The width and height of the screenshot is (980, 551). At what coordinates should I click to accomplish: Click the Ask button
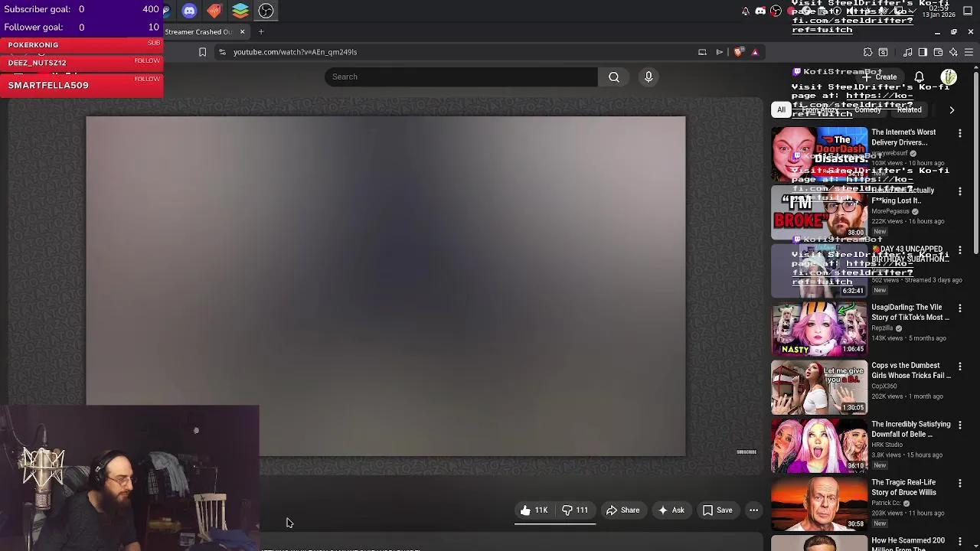tap(671, 510)
